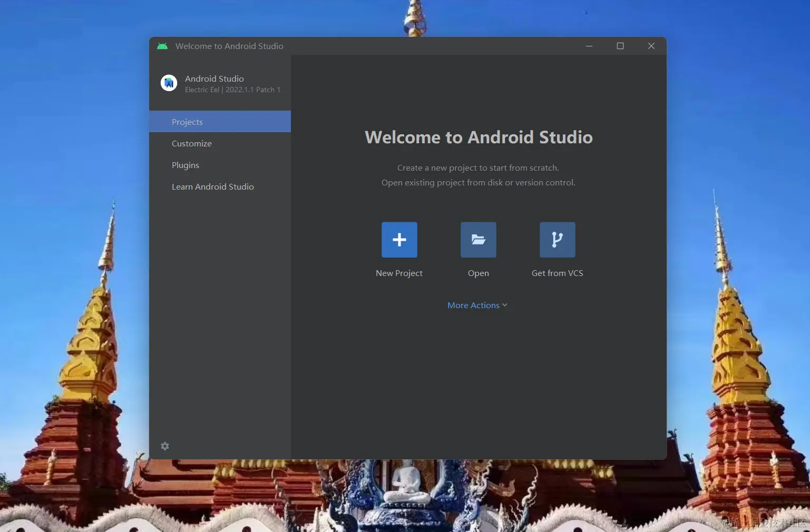Click the Android Studio logo in sidebar
Image resolution: width=810 pixels, height=532 pixels.
click(x=169, y=83)
